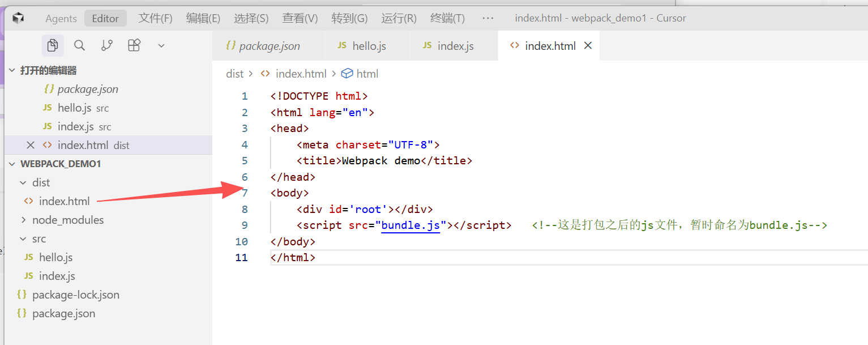
Task: Open the Search magnifier icon
Action: click(x=80, y=45)
